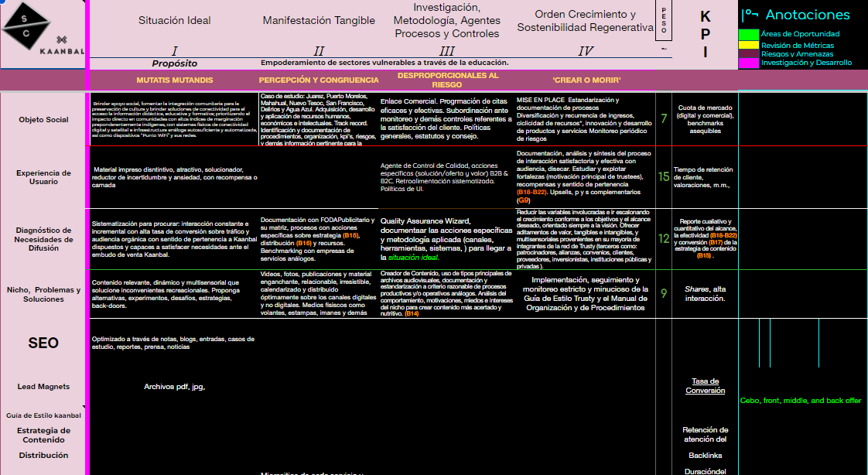The height and width of the screenshot is (475, 868).
Task: Select the Empoderamiento de sectores vulnerables cell
Action: pos(384,63)
